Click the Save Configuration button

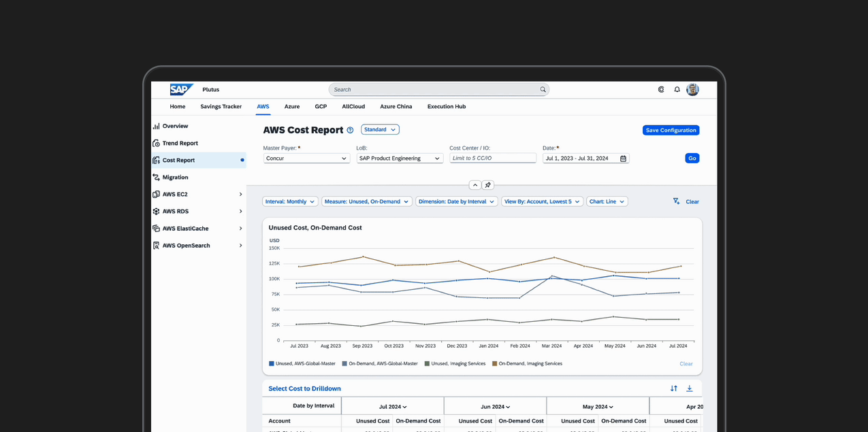point(671,130)
